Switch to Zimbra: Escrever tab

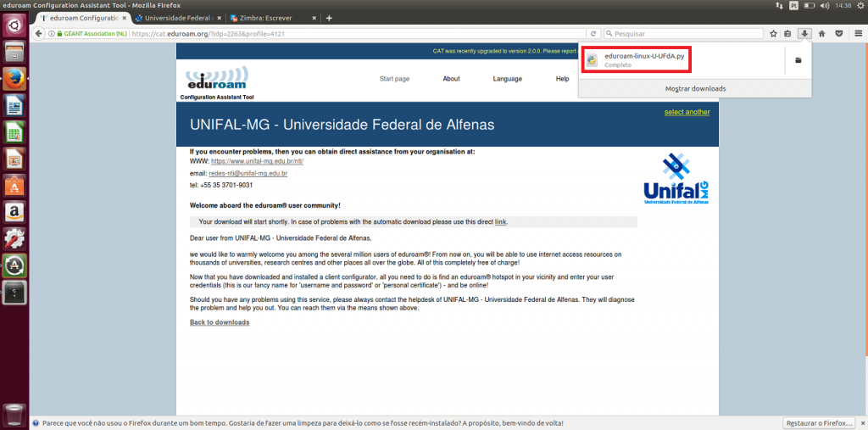pyautogui.click(x=273, y=18)
